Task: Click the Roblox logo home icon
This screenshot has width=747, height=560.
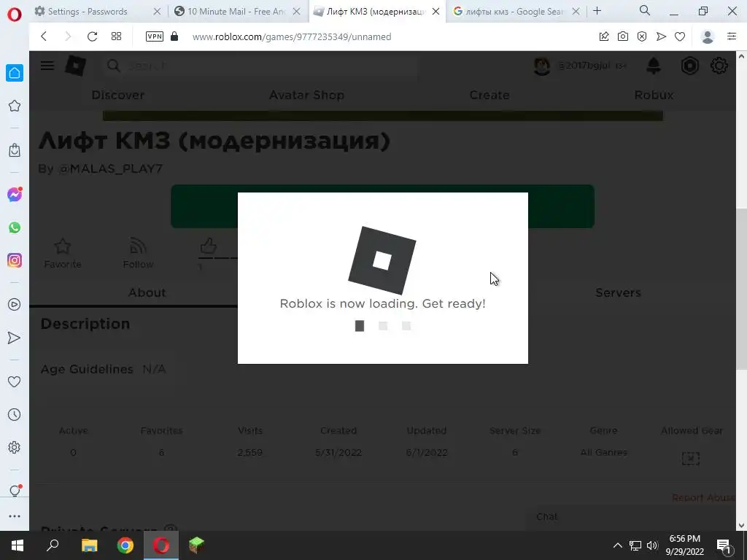Action: click(x=75, y=66)
